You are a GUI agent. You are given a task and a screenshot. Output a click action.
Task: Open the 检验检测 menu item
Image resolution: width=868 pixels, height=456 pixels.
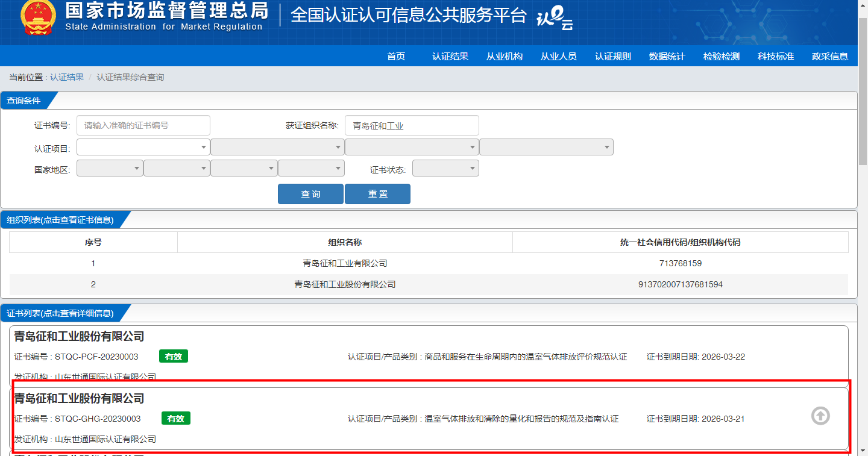pyautogui.click(x=722, y=57)
